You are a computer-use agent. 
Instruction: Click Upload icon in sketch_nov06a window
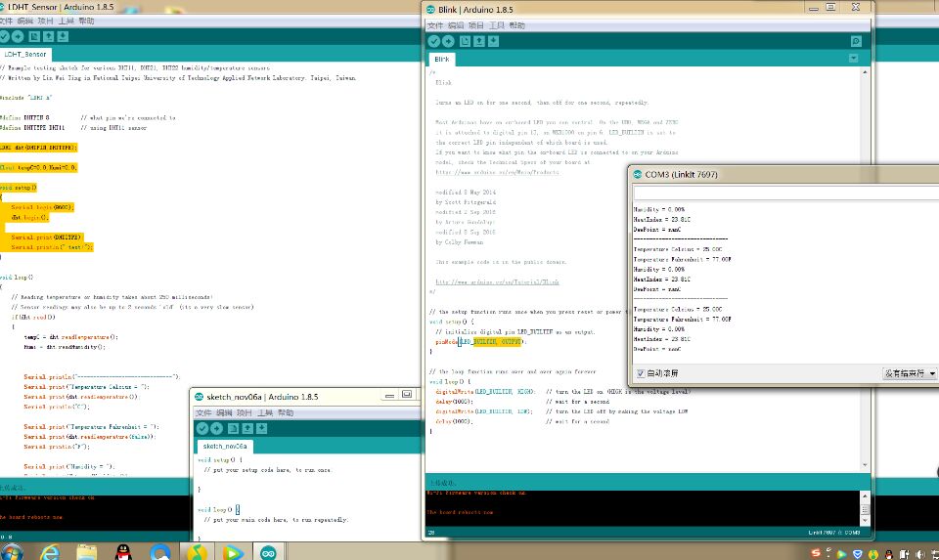click(217, 428)
